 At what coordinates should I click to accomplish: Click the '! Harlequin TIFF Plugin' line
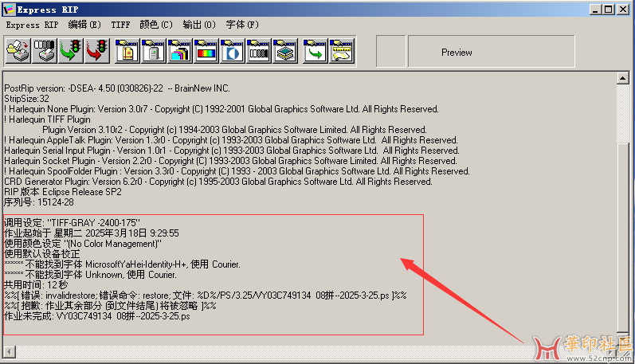47,119
